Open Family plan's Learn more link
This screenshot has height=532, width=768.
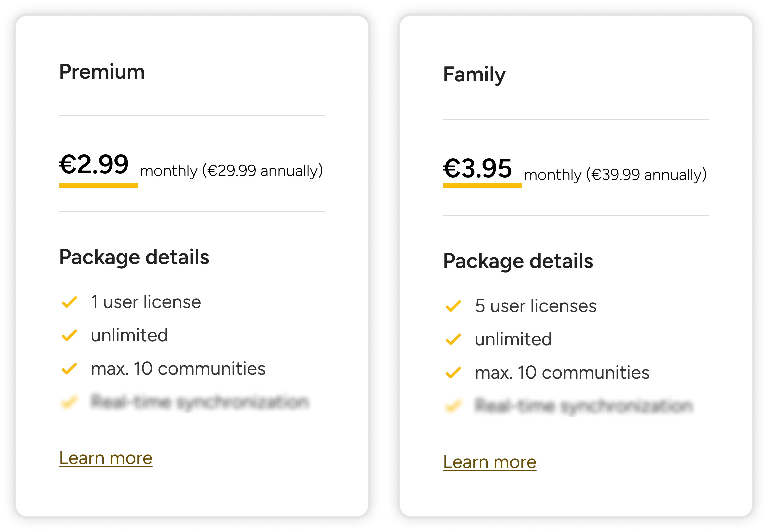click(x=489, y=462)
